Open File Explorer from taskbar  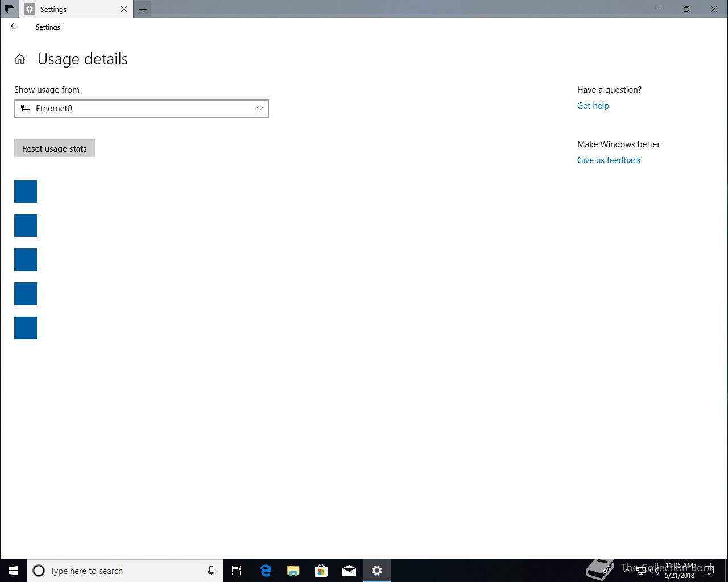293,571
